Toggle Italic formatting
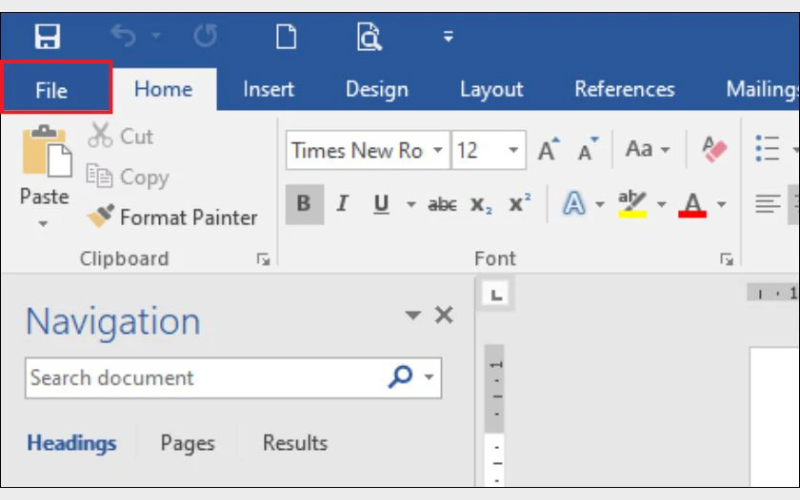 coord(342,204)
